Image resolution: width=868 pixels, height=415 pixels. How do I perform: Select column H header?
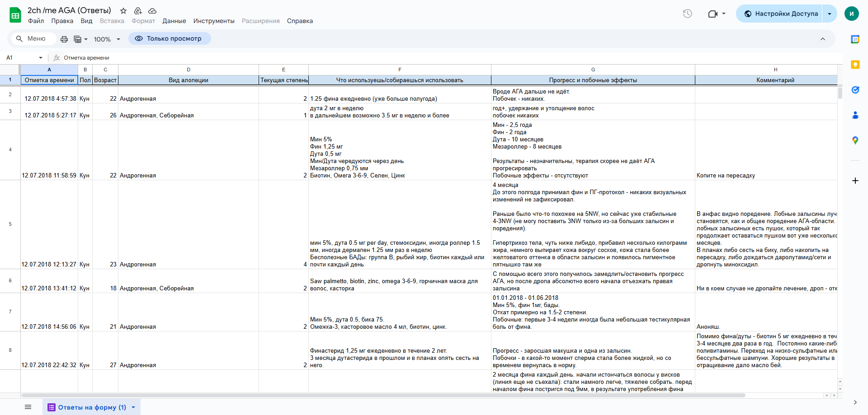[x=766, y=70]
